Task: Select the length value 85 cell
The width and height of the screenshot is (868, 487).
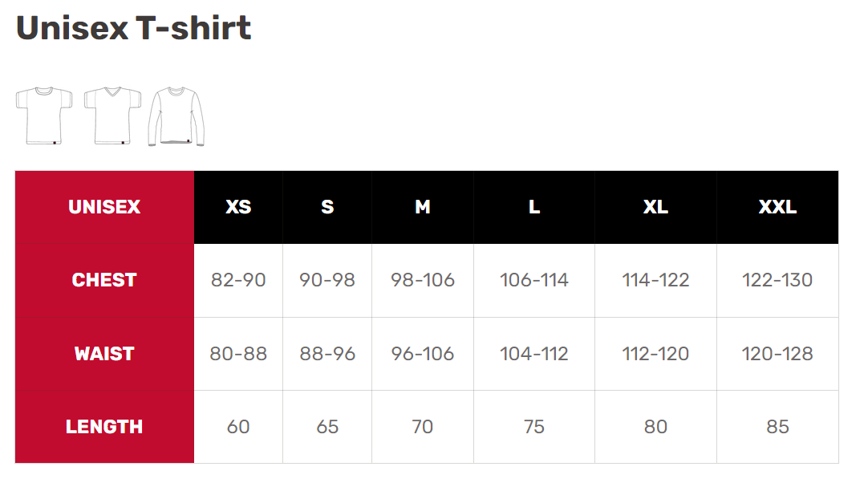Action: click(777, 427)
